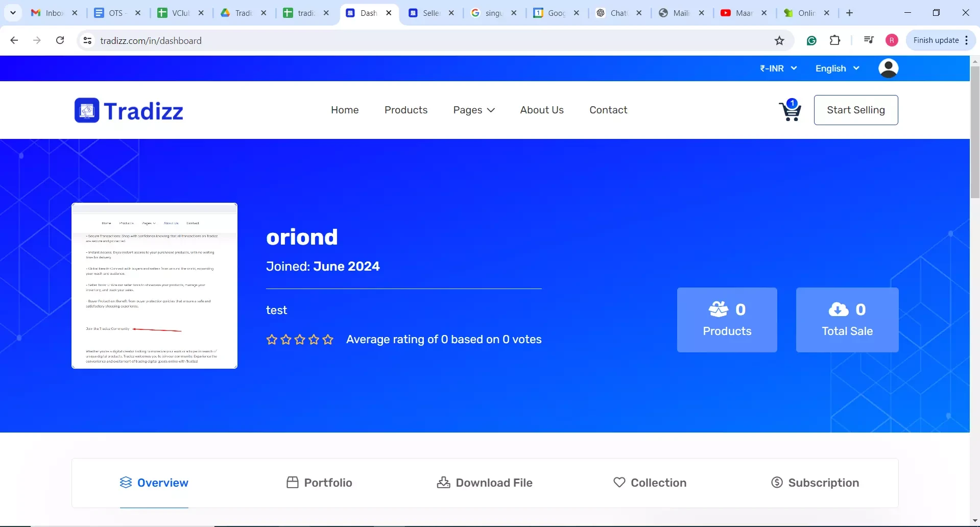Image resolution: width=980 pixels, height=527 pixels.
Task: Expand the Pages menu
Action: [473, 110]
